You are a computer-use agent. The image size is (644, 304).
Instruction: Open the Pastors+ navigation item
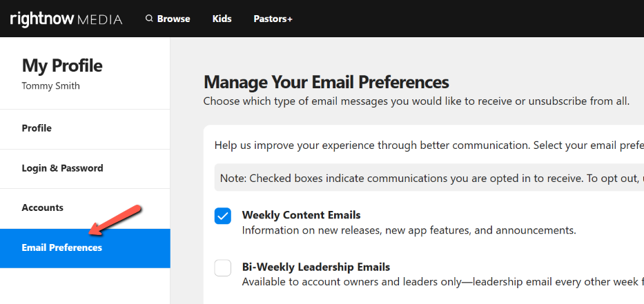(273, 19)
